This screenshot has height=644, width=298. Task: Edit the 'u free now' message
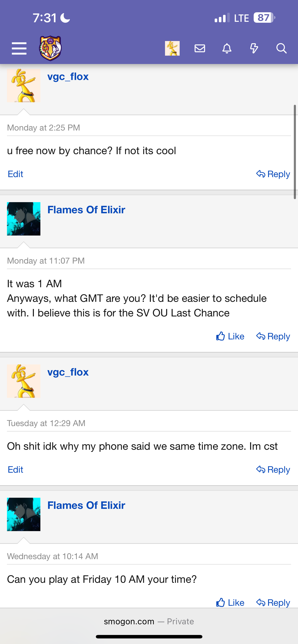[16, 174]
